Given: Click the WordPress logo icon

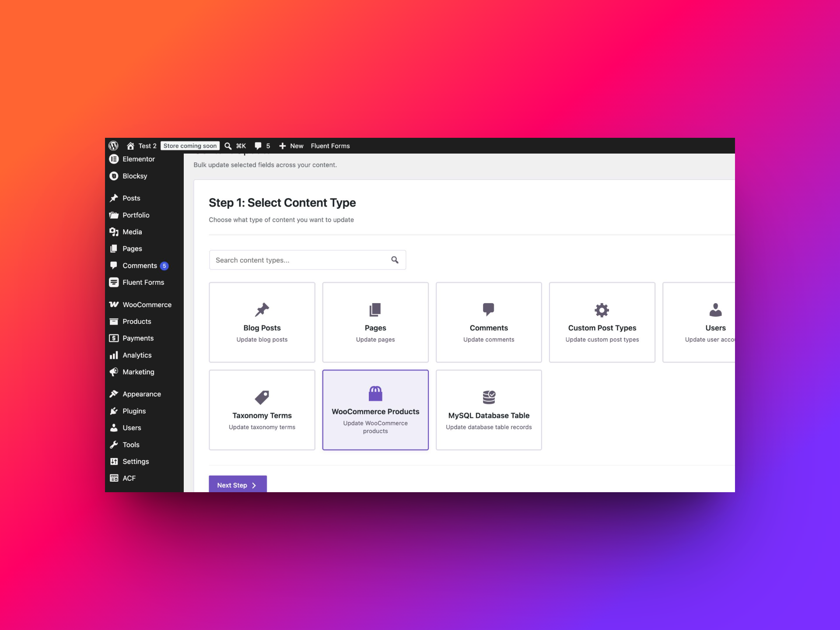Looking at the screenshot, I should coord(113,146).
